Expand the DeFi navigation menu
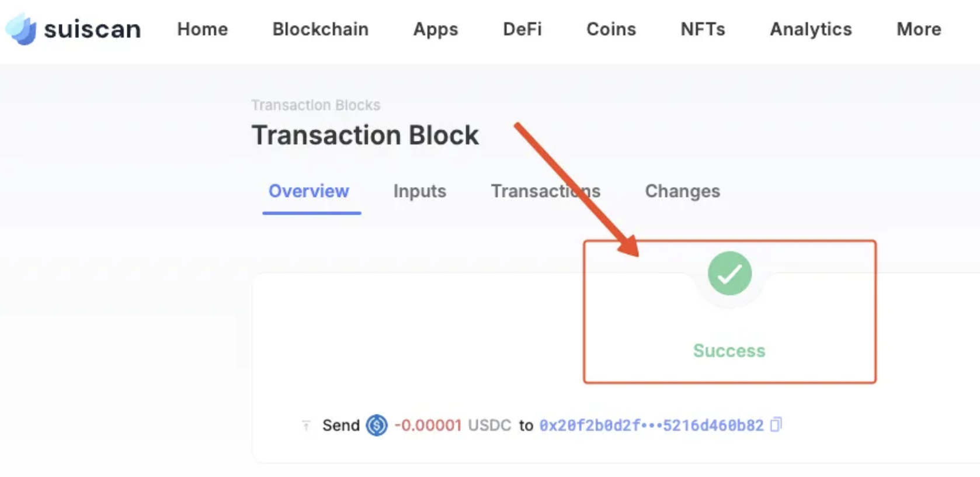Screen dimensions: 980x477 click(x=522, y=29)
